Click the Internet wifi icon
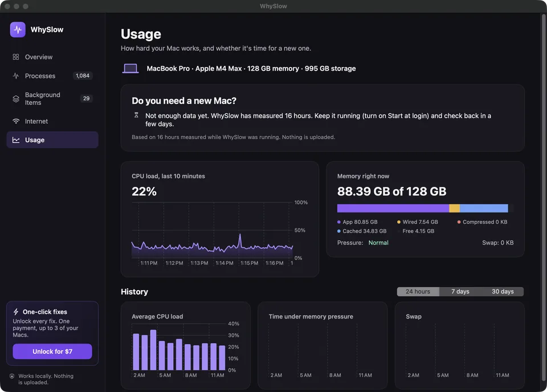547x392 pixels. [16, 121]
